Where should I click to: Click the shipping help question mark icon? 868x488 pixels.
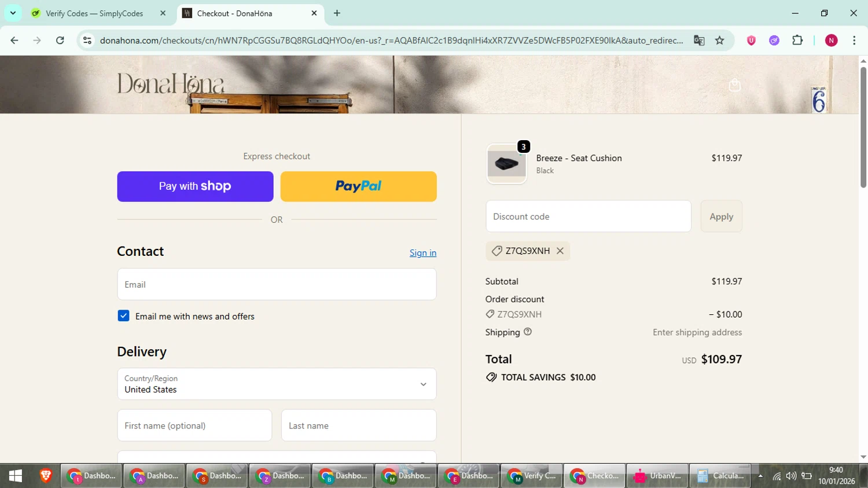[x=528, y=332]
